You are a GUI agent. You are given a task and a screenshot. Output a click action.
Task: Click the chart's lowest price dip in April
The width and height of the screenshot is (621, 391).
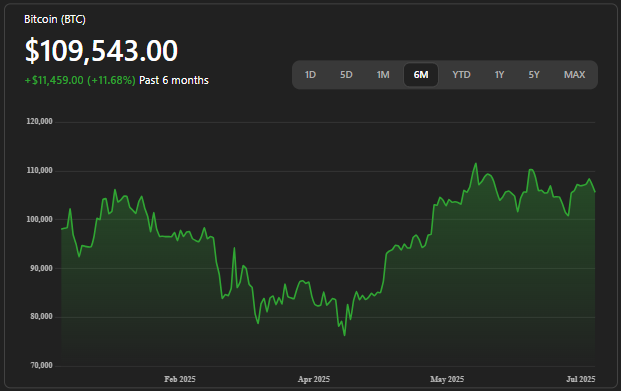click(x=345, y=335)
